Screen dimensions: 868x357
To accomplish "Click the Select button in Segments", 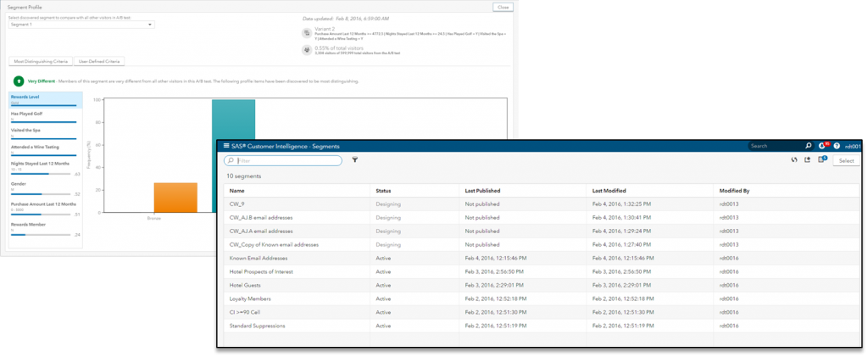I will click(847, 160).
